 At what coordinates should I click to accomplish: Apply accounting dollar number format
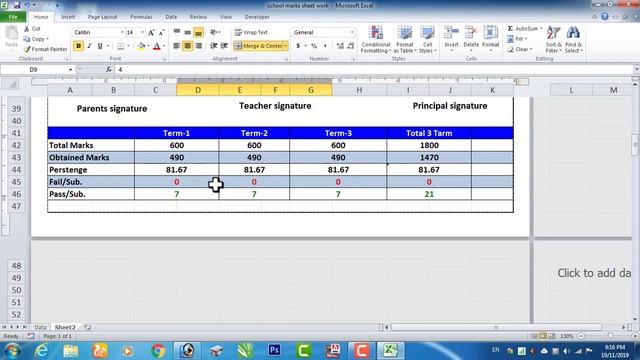(x=298, y=46)
